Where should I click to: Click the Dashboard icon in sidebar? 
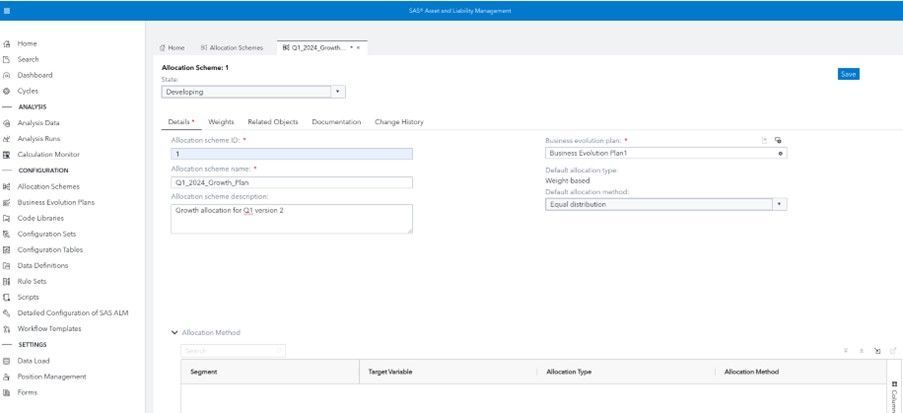coord(7,75)
